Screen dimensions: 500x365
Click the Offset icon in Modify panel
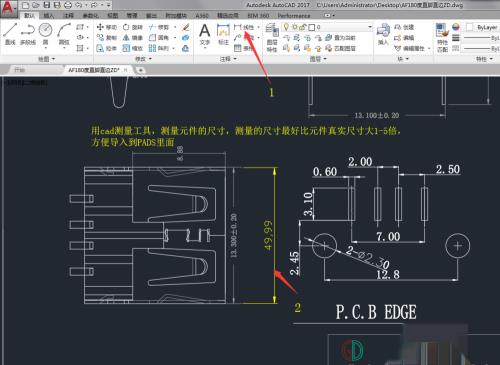[186, 49]
